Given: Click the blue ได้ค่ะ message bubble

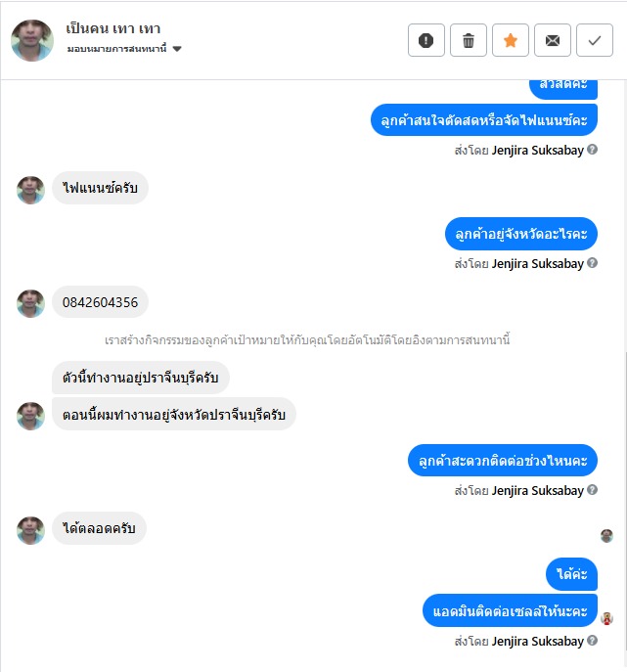Looking at the screenshot, I should pyautogui.click(x=571, y=574).
